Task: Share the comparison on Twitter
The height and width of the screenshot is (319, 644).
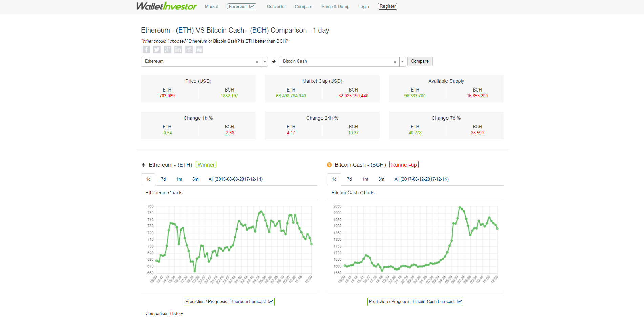Action: pyautogui.click(x=157, y=49)
